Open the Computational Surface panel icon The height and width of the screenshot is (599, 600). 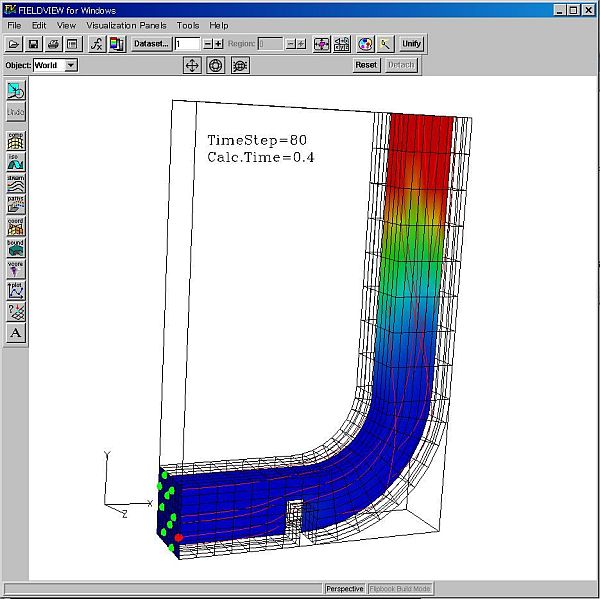coord(16,140)
